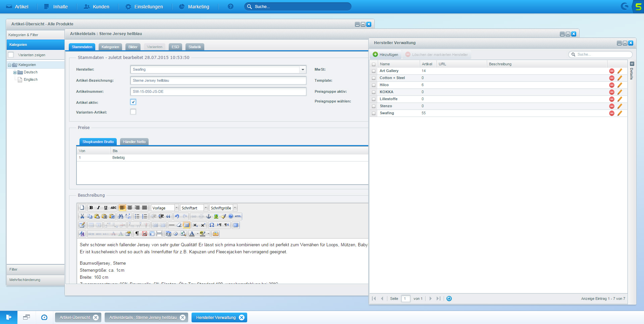Open the Händler Netto price tab

coord(134,142)
